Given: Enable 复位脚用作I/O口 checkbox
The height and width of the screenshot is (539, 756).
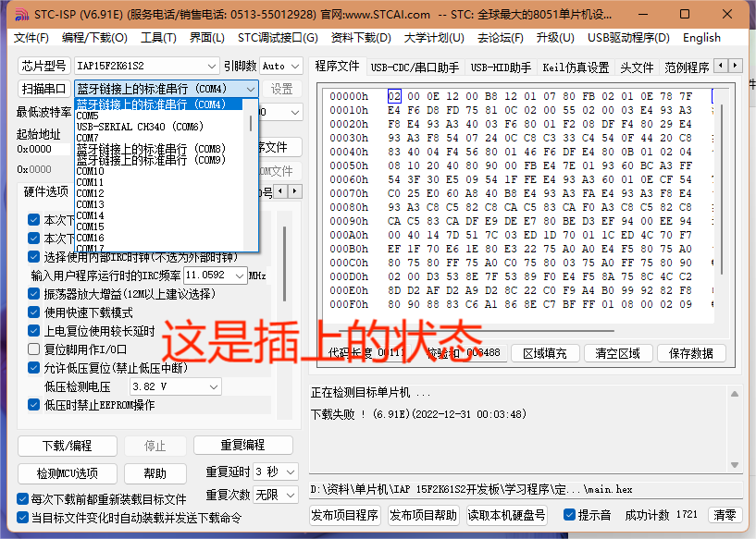Looking at the screenshot, I should (33, 349).
